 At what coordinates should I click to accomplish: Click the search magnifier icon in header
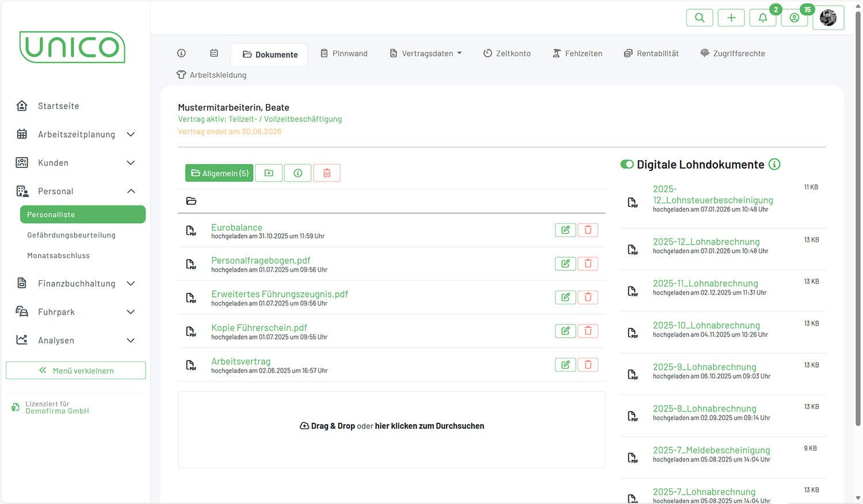pos(699,18)
